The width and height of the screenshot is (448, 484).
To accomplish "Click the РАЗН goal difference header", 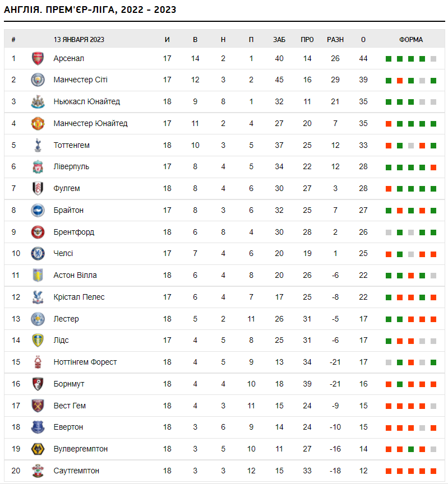I will click(335, 40).
